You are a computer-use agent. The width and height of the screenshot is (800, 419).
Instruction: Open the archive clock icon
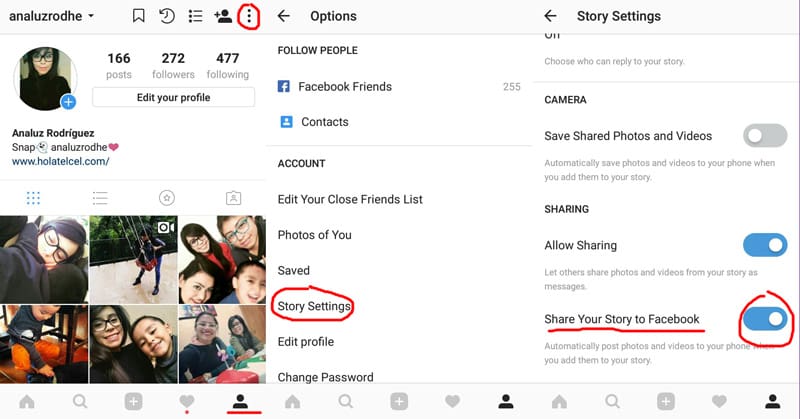(166, 16)
